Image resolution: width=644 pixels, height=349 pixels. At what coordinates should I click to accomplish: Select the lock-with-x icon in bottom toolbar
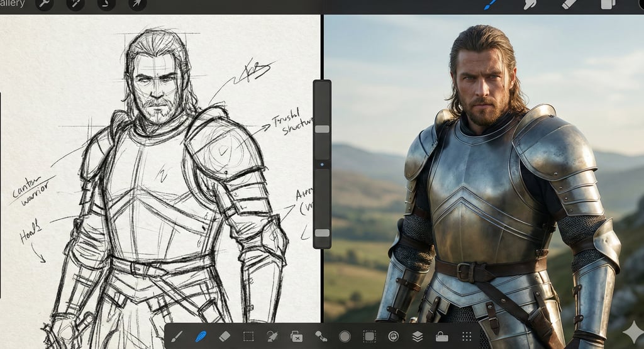[x=296, y=336]
